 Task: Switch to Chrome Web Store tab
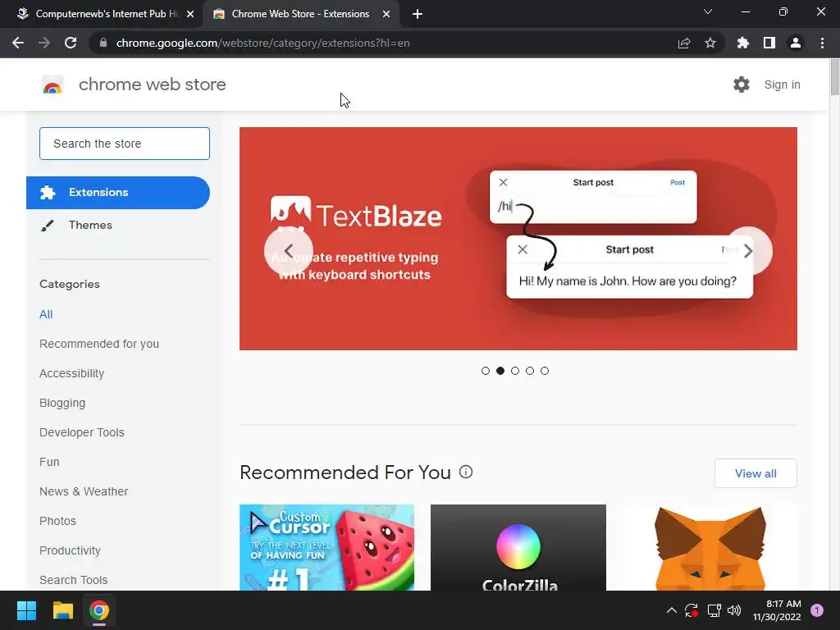(300, 14)
